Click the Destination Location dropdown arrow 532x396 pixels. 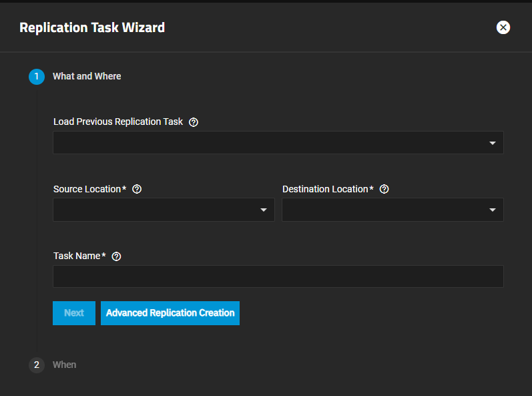point(492,210)
